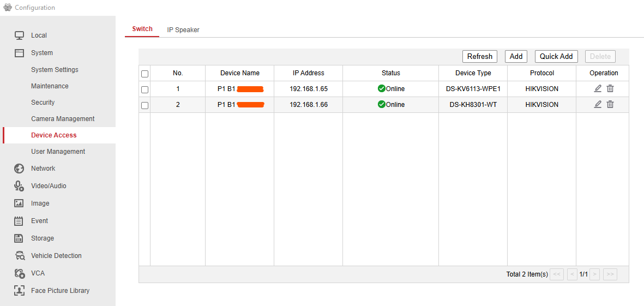
Task: Click the edit pencil icon for device 1
Action: [x=598, y=88]
